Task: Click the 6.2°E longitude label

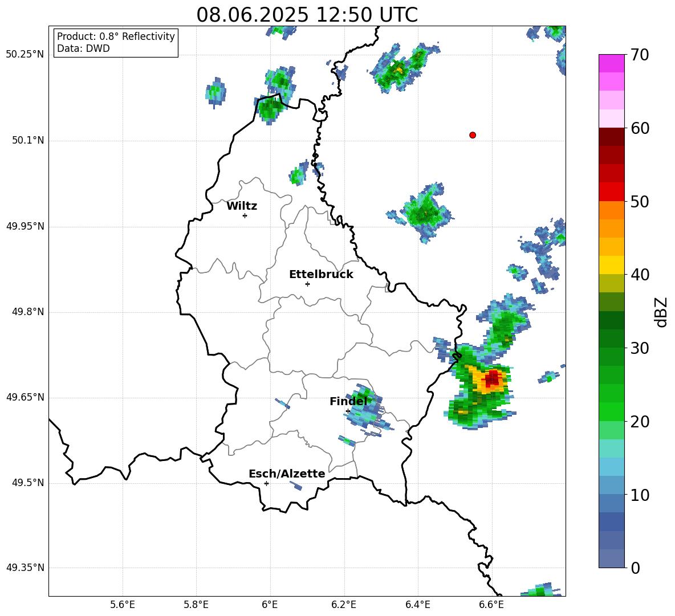Action: click(x=344, y=605)
